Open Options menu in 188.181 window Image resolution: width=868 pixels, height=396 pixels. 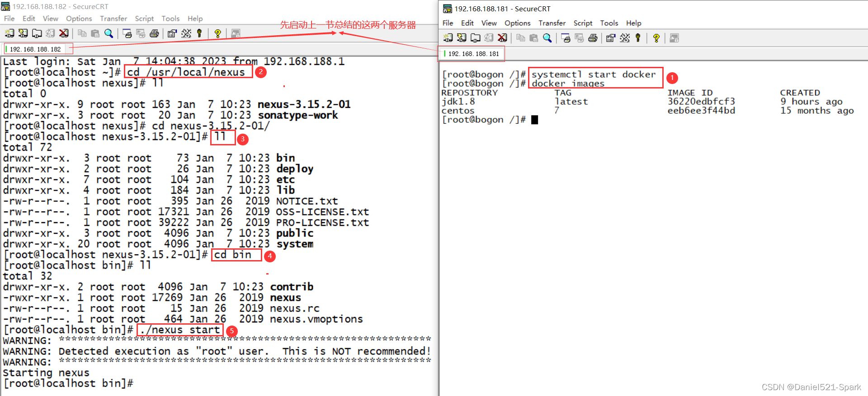(x=518, y=23)
